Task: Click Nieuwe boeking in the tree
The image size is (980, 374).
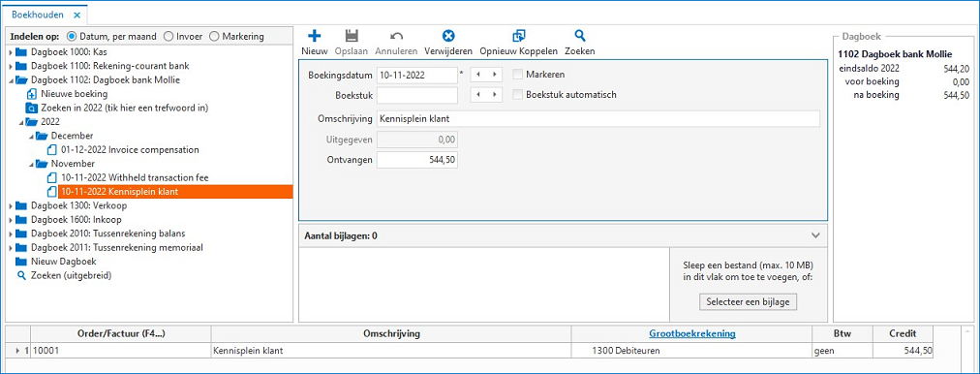Action: point(74,94)
